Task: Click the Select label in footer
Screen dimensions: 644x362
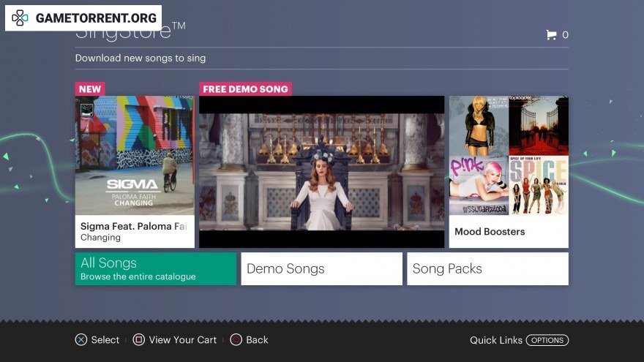Action: (x=105, y=340)
